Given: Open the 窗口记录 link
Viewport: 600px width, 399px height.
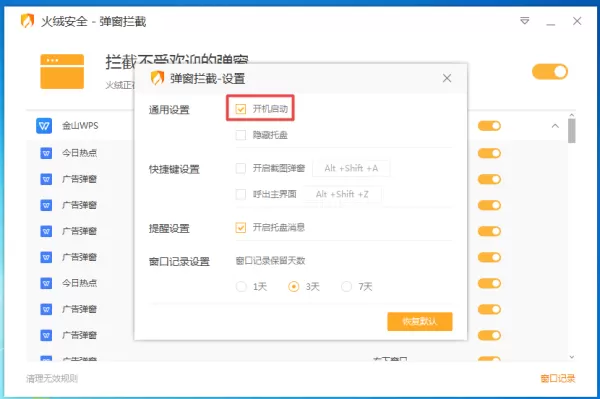Looking at the screenshot, I should [x=558, y=379].
